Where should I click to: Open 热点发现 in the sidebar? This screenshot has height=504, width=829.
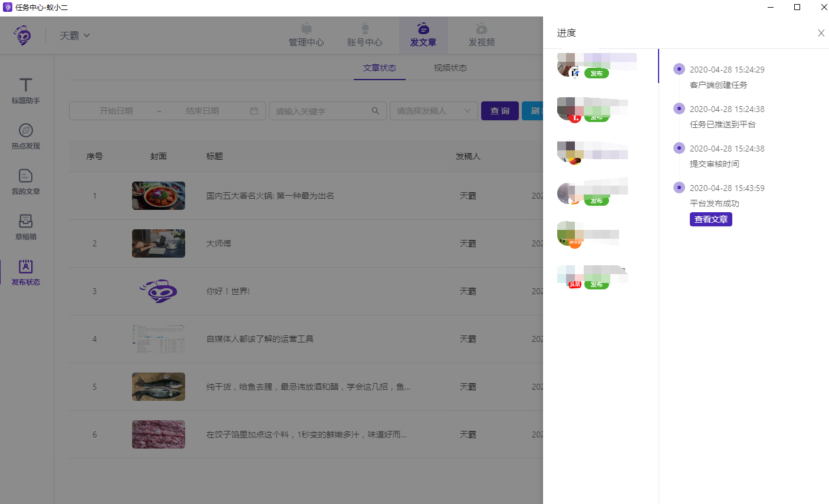pos(25,136)
